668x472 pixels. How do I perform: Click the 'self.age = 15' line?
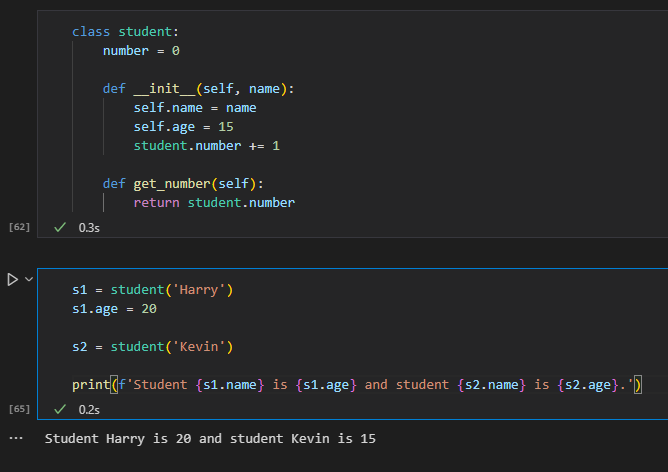pos(184,127)
